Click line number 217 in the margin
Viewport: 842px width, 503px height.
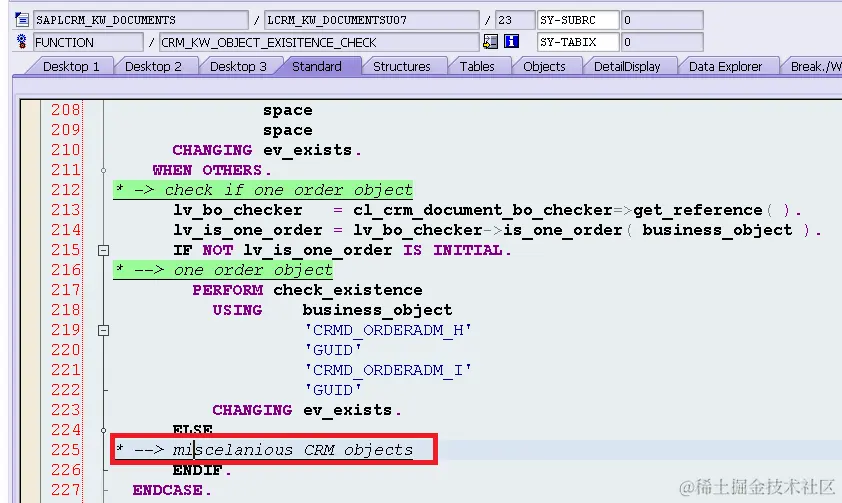tap(66, 290)
